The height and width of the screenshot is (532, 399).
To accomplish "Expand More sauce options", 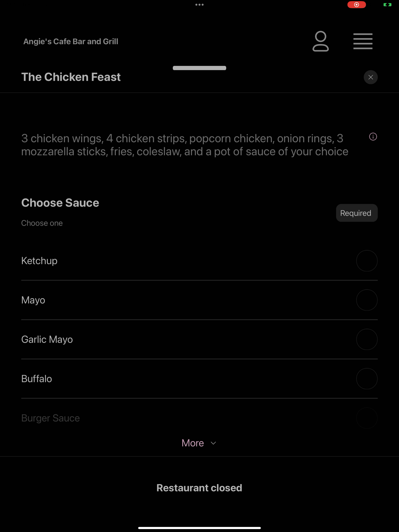I will [199, 443].
